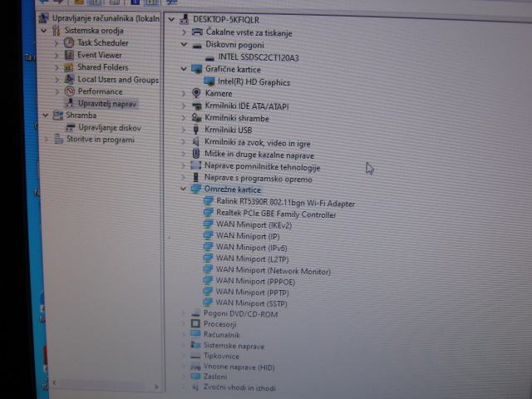The image size is (532, 399).
Task: Select WAN Miniport (PPPOE)
Action: point(255,281)
